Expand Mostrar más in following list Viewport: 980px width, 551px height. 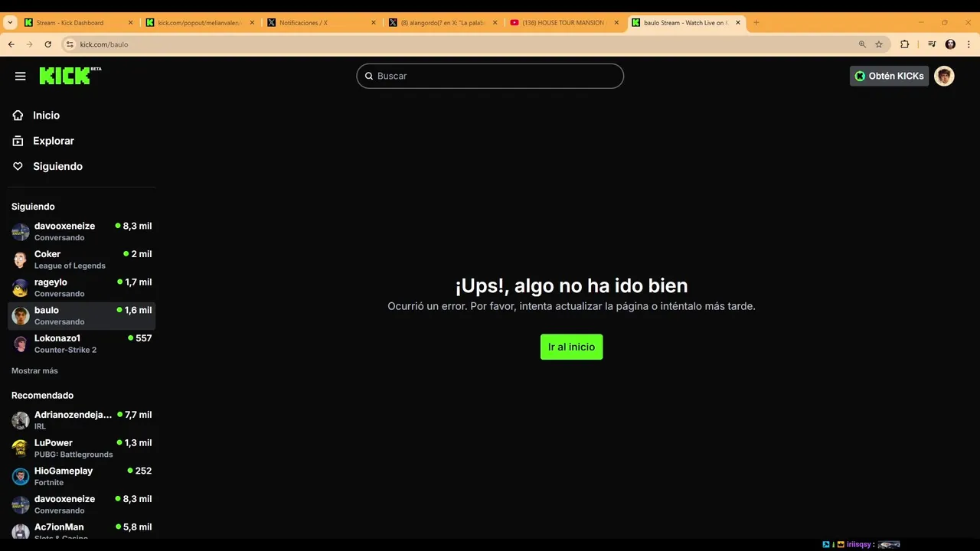[x=34, y=370]
